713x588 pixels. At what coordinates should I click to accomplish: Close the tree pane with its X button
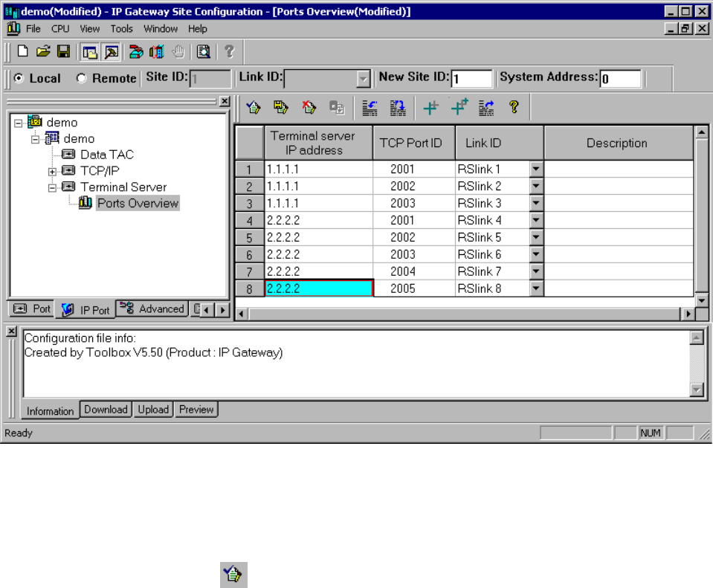tap(225, 101)
